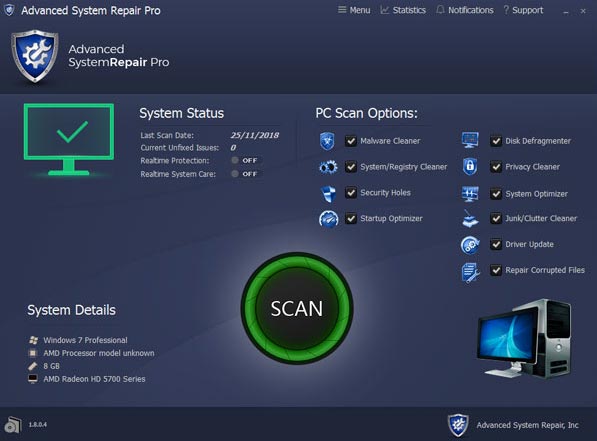Click the footer icon beside version 1.8.0.4
The width and height of the screenshot is (597, 441).
tap(13, 425)
